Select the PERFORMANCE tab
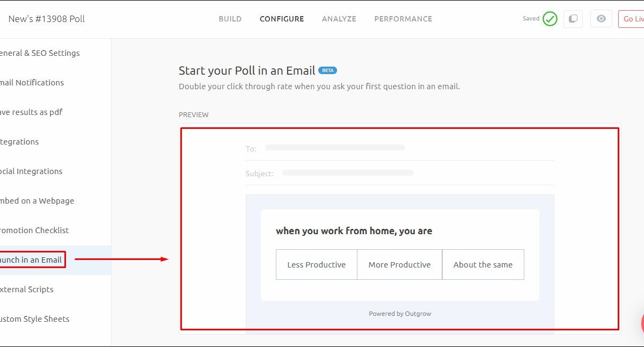Screen dimensions: 644x347 tap(403, 19)
